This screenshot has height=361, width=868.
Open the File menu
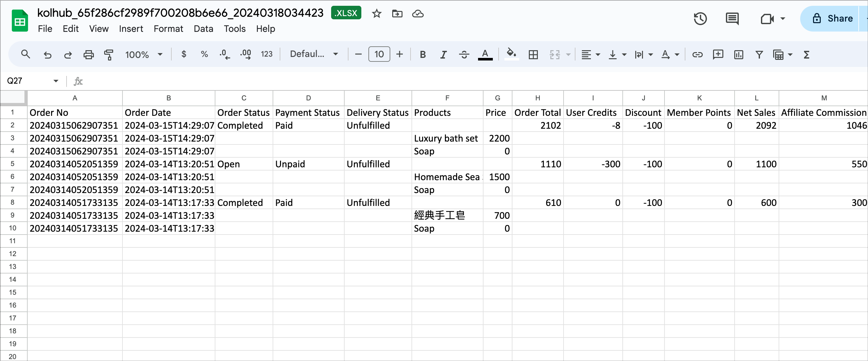pos(45,29)
